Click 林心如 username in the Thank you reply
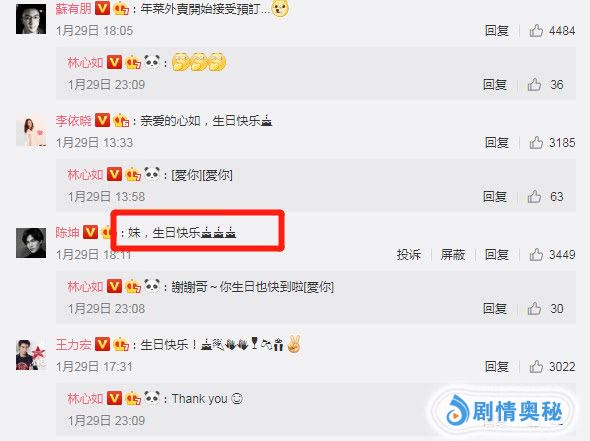 (x=85, y=398)
